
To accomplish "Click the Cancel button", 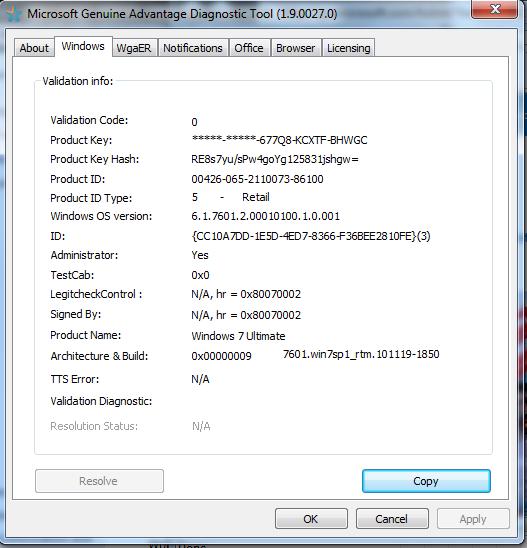I will pos(392,519).
